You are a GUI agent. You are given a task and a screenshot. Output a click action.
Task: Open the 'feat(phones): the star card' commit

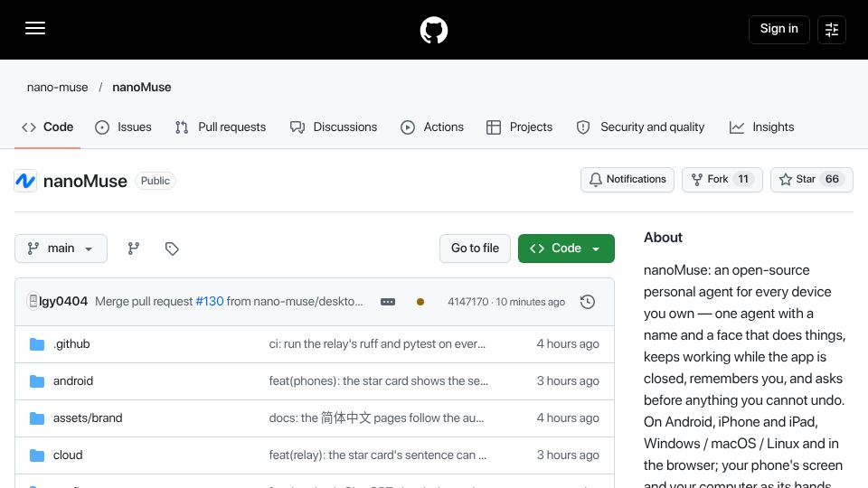(379, 381)
